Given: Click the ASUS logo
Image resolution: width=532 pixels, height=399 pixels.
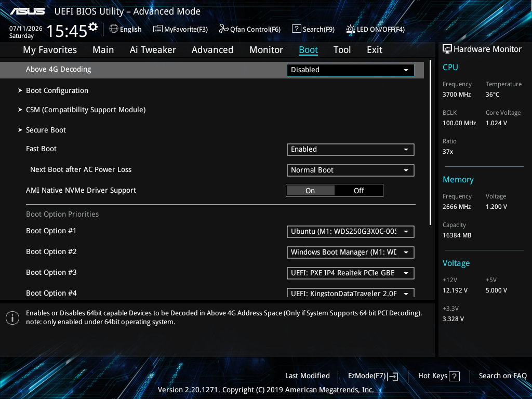Looking at the screenshot, I should (x=27, y=11).
